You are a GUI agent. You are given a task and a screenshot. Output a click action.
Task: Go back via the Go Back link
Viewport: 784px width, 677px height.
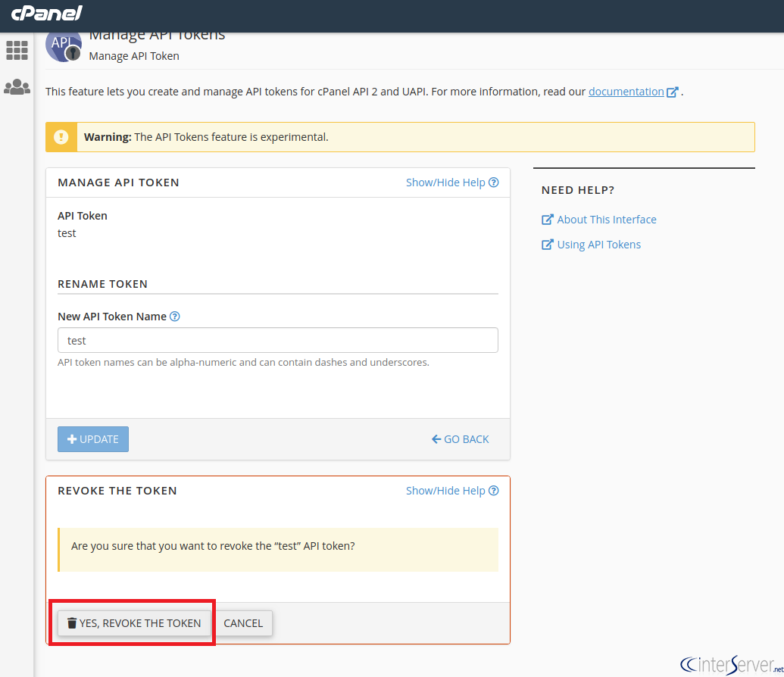460,439
